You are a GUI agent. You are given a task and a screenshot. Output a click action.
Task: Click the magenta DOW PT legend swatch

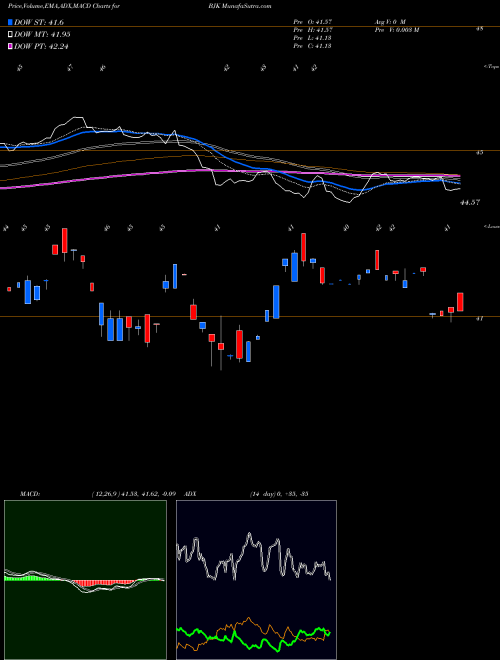click(10, 46)
